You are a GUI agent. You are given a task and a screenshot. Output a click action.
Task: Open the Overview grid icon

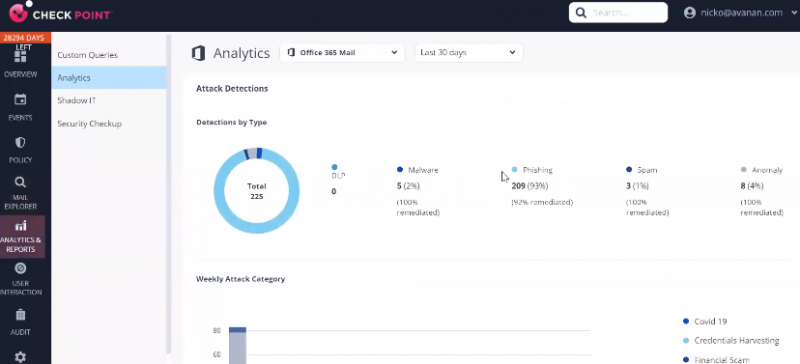point(20,57)
